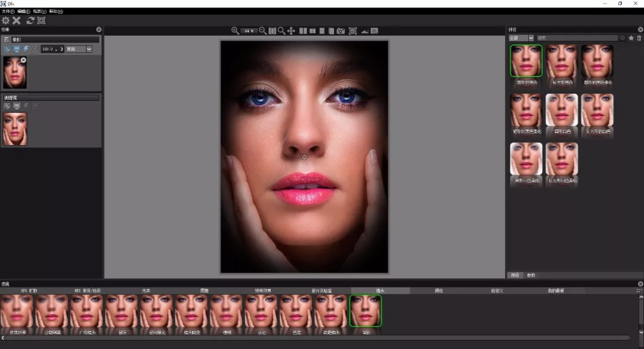Open the first menu bar item (文件)
Viewport: 644px width, 349px height.
pyautogui.click(x=8, y=11)
